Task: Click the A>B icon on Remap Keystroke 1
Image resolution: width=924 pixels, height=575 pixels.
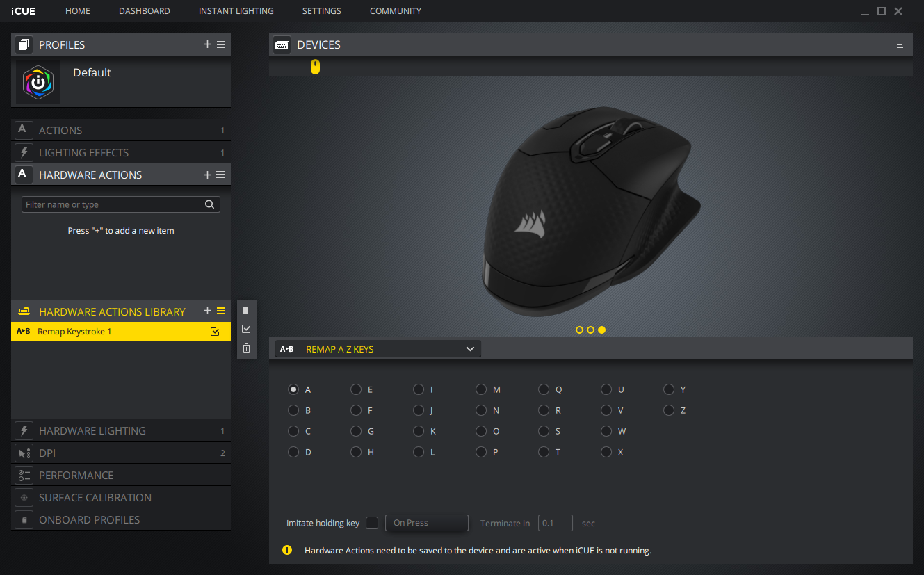Action: [x=24, y=332]
